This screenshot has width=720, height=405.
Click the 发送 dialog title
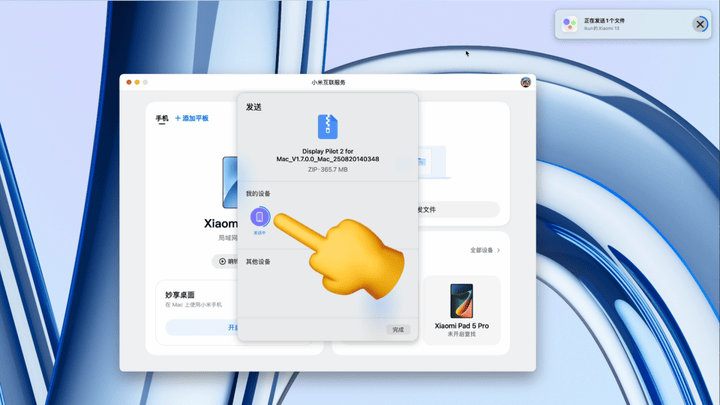pos(255,106)
